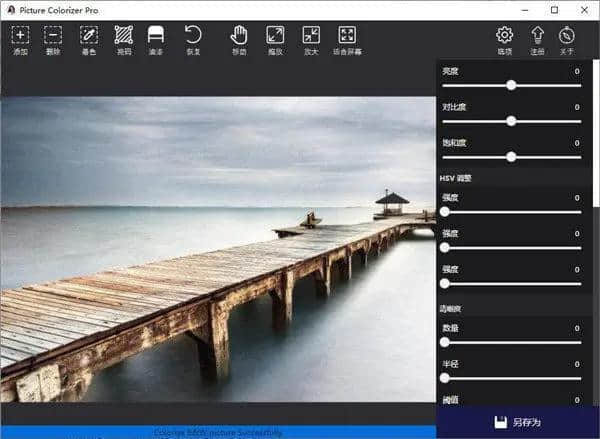
Task: Click the Fit to screen (适合屏幕) icon
Action: 347,36
